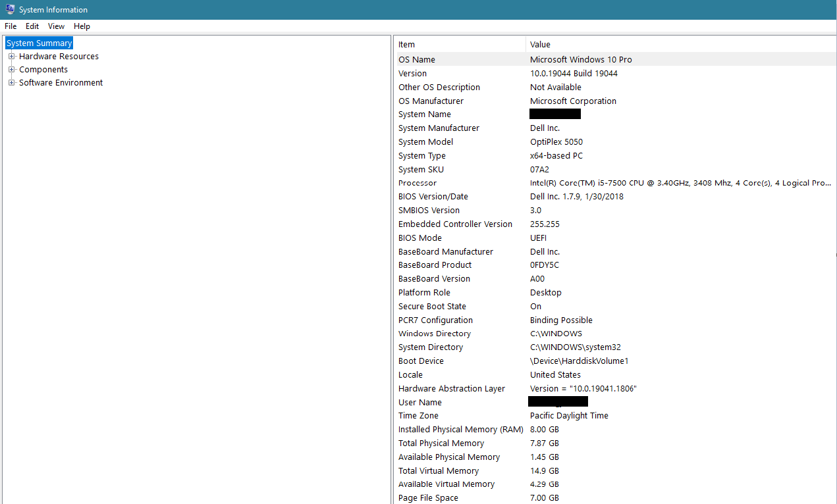The image size is (837, 504).
Task: Click the A00 baseboard version value
Action: point(537,279)
